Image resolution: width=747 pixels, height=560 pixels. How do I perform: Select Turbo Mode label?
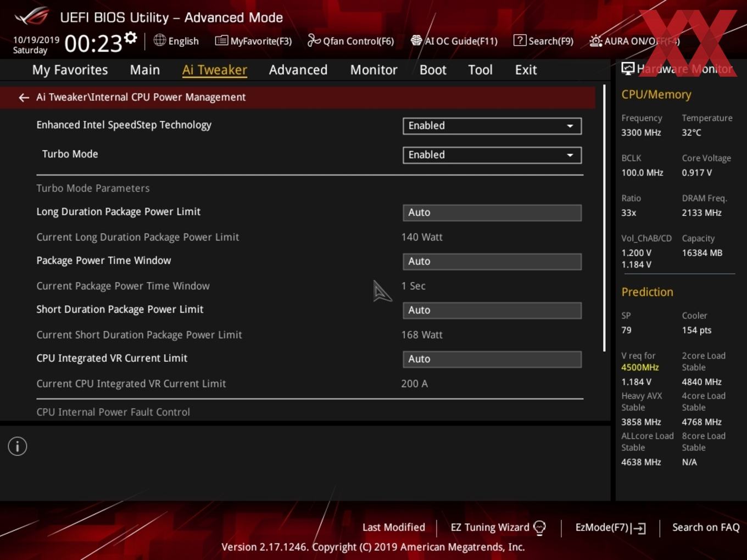(x=70, y=154)
